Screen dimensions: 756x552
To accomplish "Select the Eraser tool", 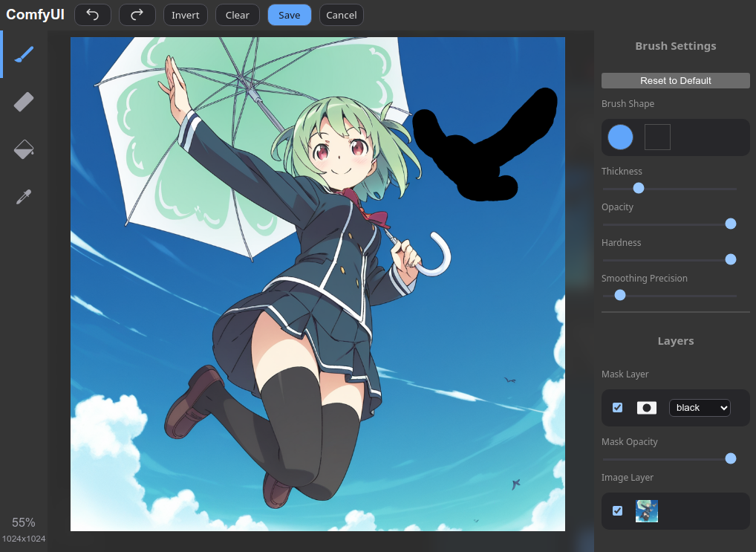I will [25, 102].
